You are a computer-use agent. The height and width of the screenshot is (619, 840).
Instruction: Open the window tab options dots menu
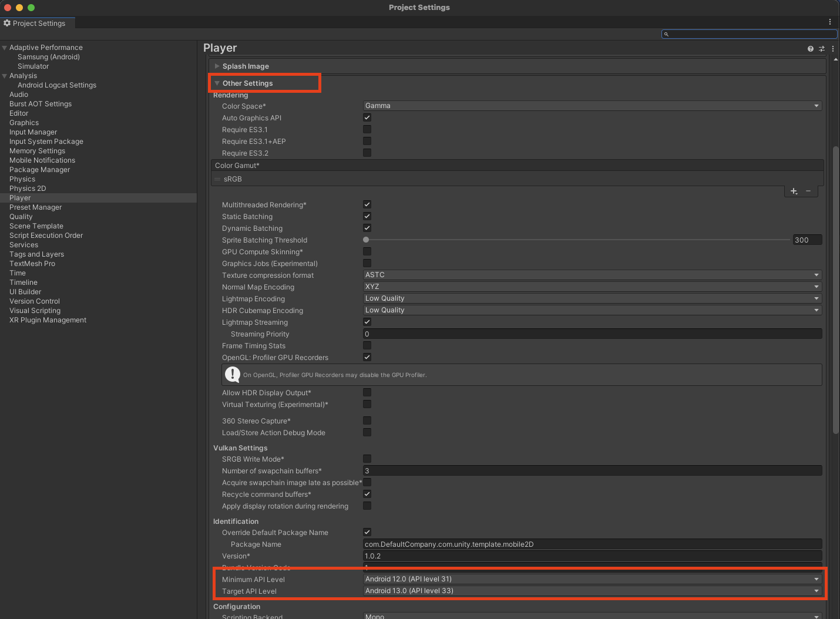pos(830,22)
